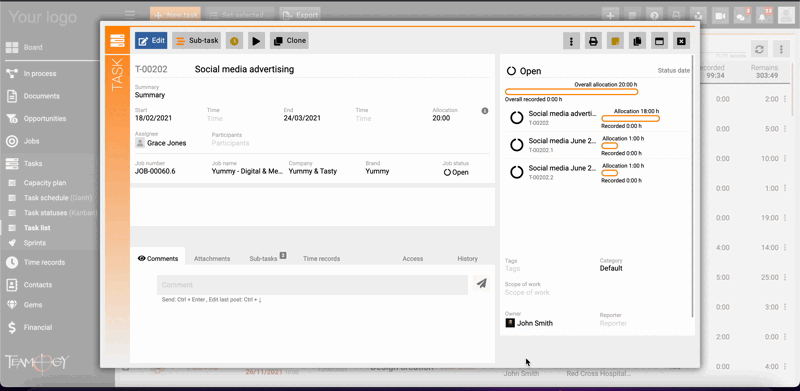Click status circle of task T-00202 in list

(517, 118)
